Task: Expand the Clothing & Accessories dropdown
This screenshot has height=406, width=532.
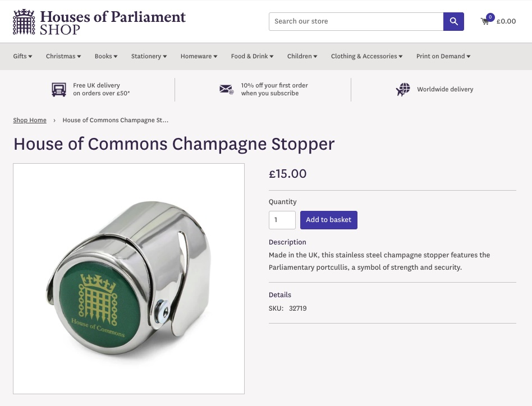Action: (x=366, y=56)
